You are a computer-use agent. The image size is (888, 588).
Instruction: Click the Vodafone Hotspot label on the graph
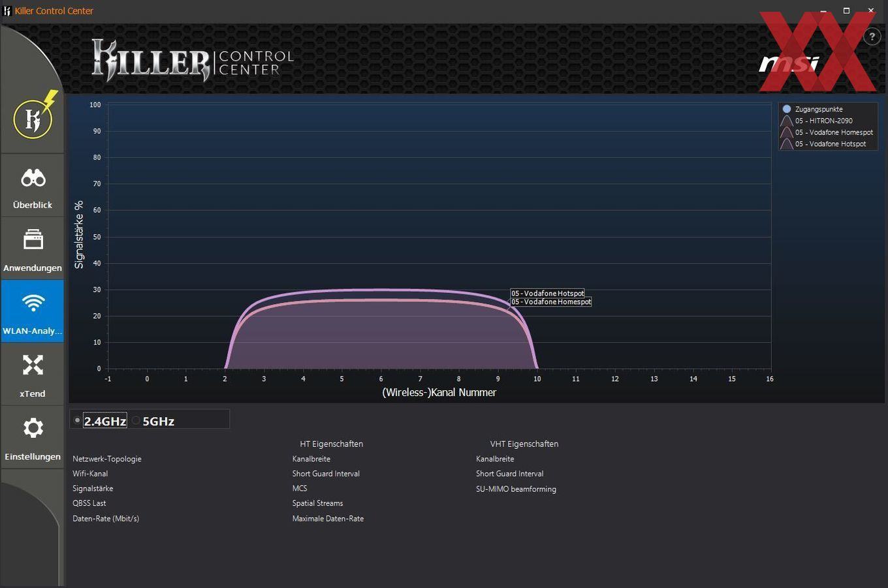click(548, 293)
